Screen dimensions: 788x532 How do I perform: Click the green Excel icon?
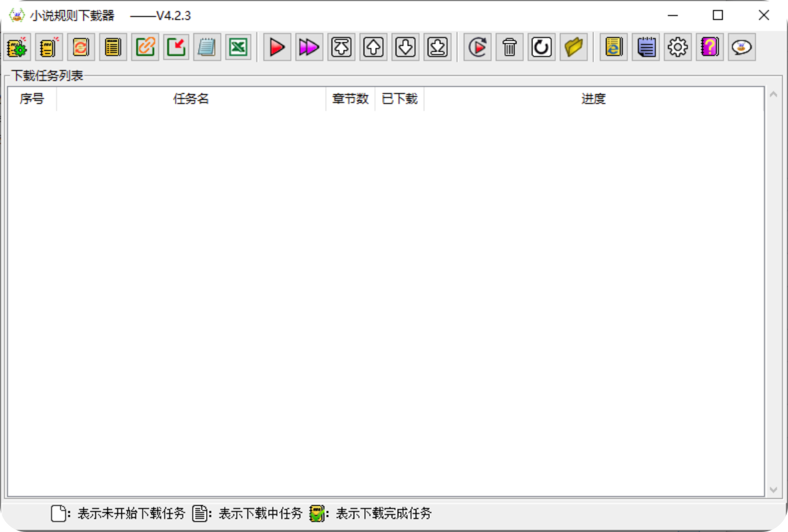[238, 47]
